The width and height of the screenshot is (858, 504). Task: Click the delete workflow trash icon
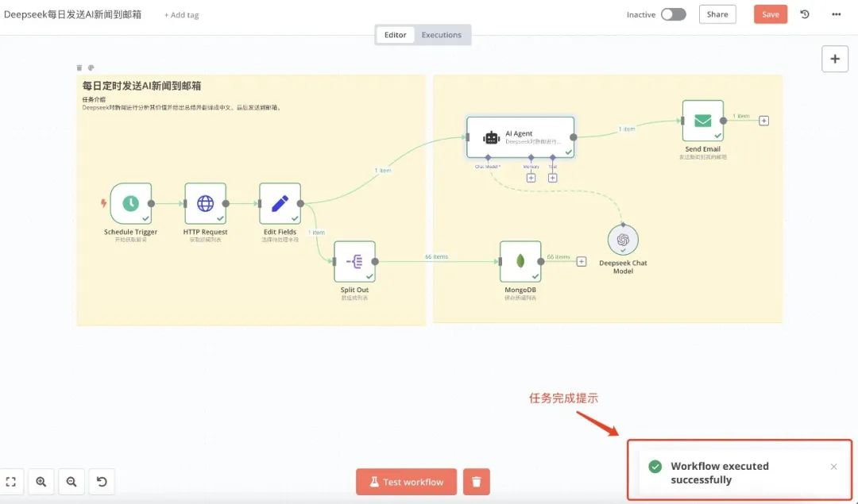click(475, 481)
